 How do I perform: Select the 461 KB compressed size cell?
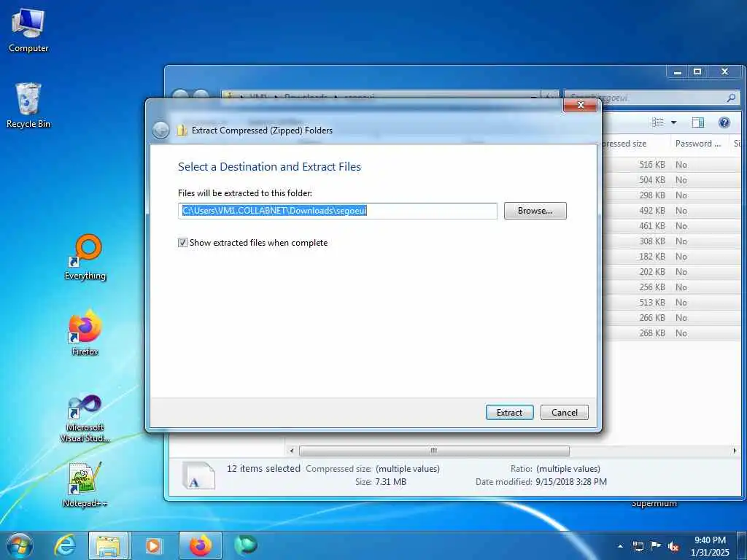[651, 226]
